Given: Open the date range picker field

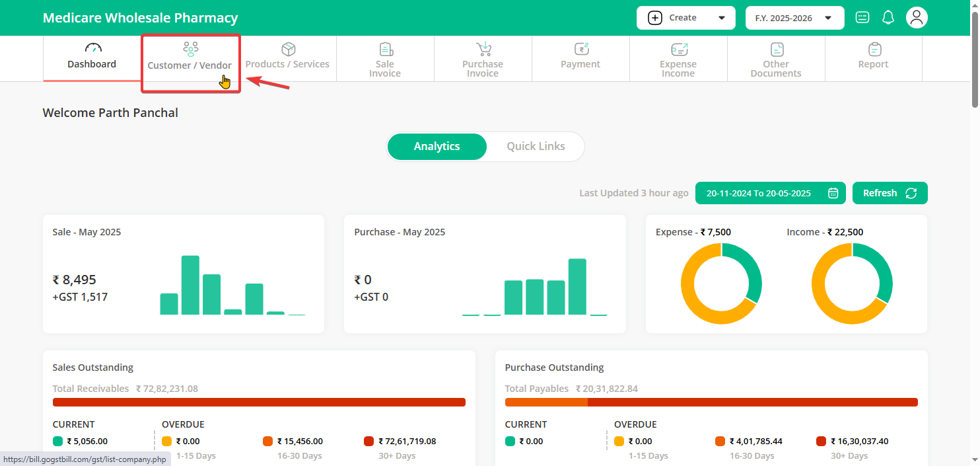Looking at the screenshot, I should tap(771, 193).
